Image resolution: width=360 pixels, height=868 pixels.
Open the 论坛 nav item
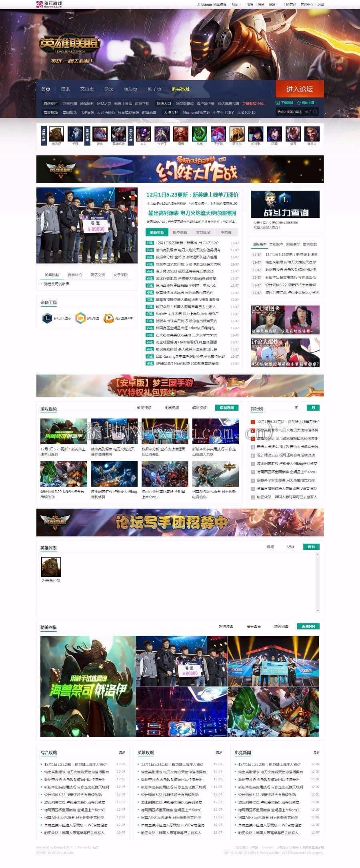coord(109,89)
